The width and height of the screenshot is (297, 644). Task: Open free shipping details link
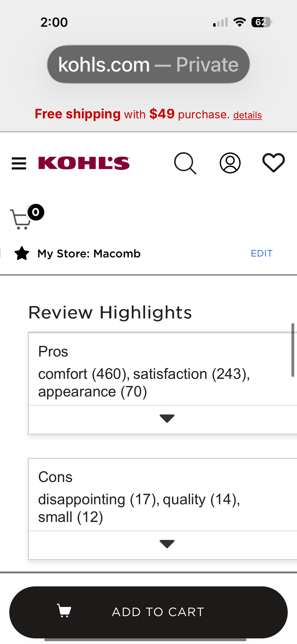pos(247,115)
